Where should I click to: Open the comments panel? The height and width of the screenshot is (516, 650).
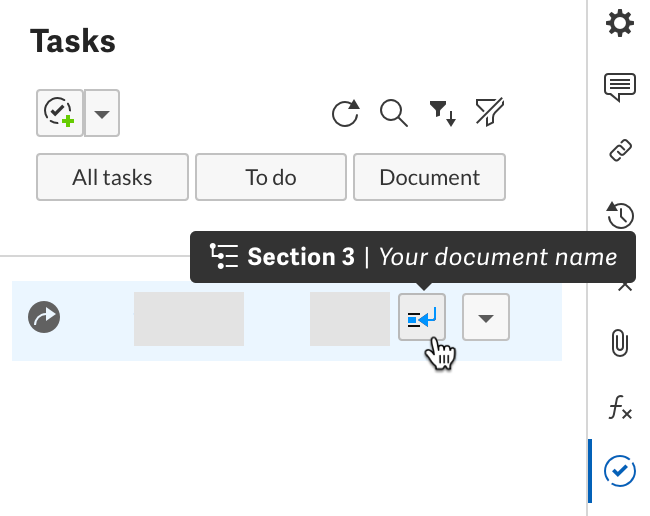click(620, 87)
